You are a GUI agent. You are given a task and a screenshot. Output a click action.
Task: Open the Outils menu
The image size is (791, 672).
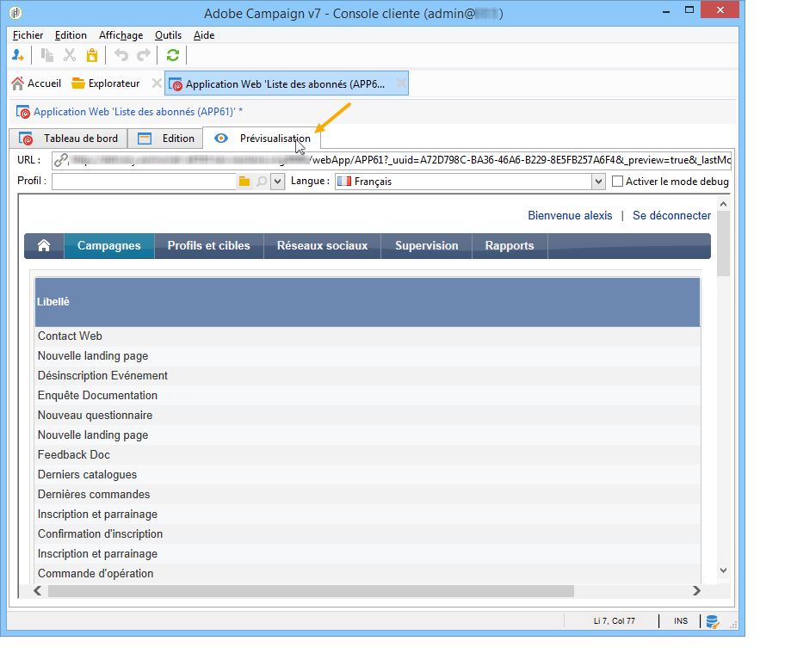(168, 35)
